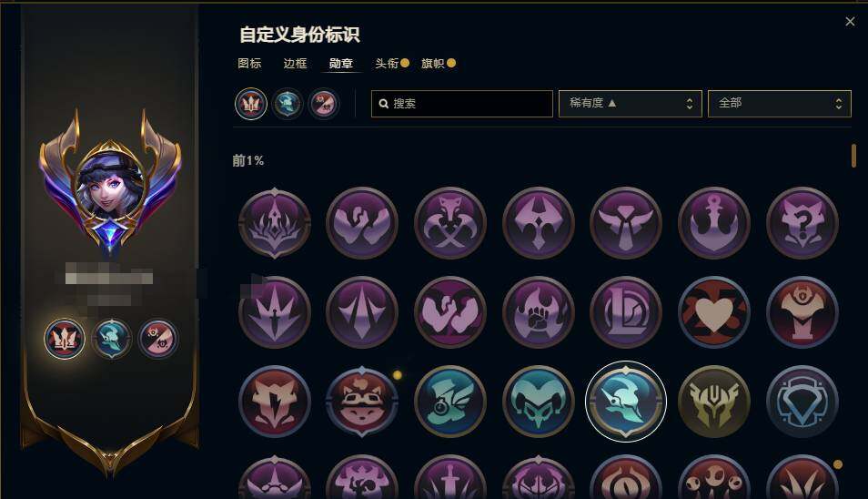
Task: Choose the fox question mark badge
Action: 802,223
